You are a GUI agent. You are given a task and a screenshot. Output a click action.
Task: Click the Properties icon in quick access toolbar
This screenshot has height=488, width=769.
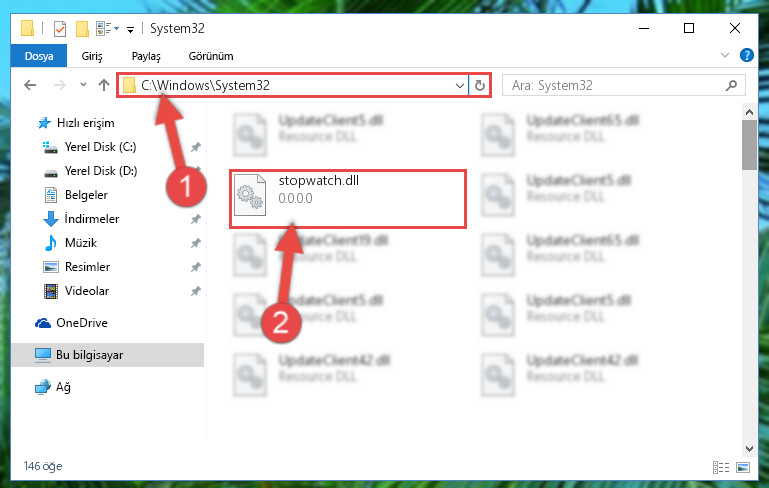pyautogui.click(x=59, y=29)
